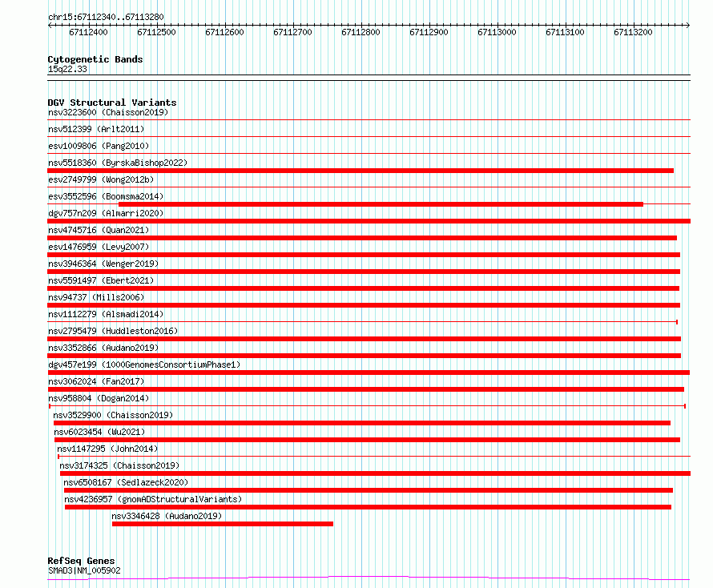Click nsv1112279 (Alsmadi2014) variant label
Image resolution: width=713 pixels, height=588 pixels.
tap(106, 314)
